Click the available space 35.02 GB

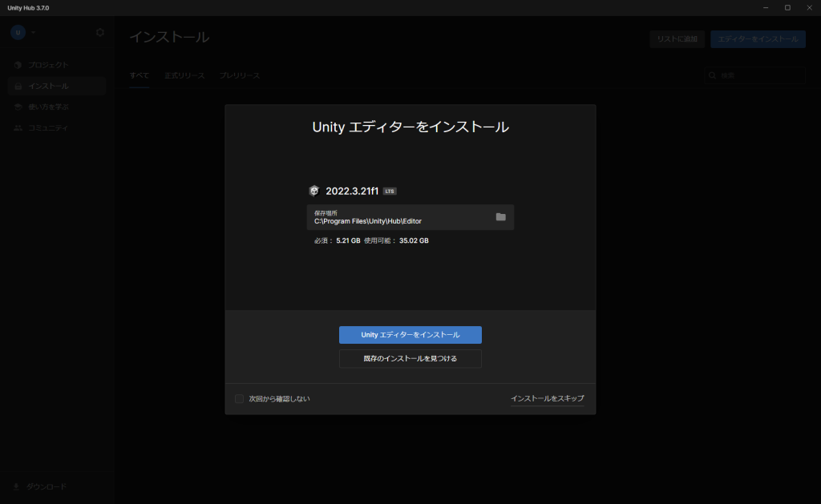tap(414, 240)
